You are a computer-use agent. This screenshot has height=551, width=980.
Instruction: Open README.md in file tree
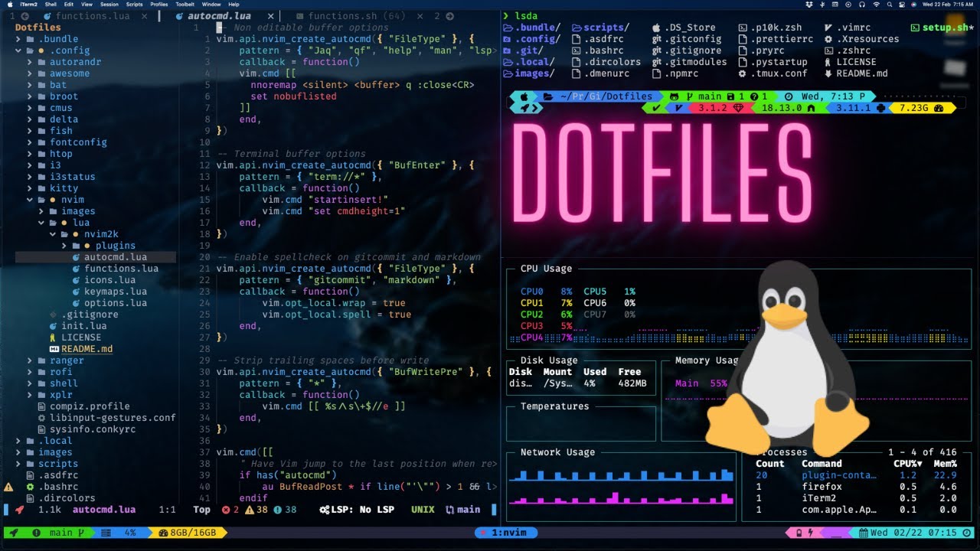click(x=87, y=349)
